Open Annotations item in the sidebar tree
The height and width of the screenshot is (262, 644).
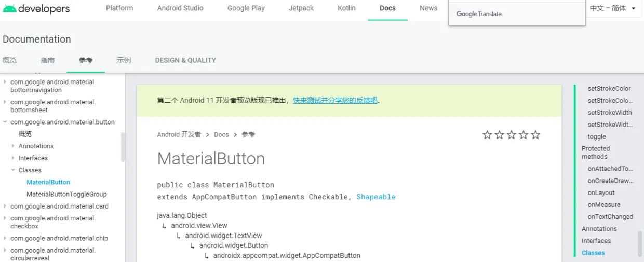click(36, 146)
